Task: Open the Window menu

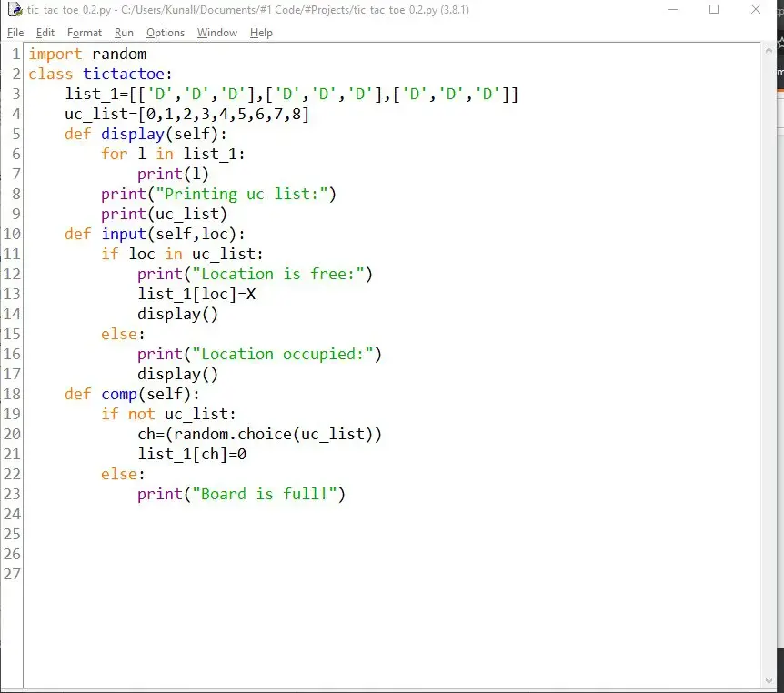Action: point(217,33)
